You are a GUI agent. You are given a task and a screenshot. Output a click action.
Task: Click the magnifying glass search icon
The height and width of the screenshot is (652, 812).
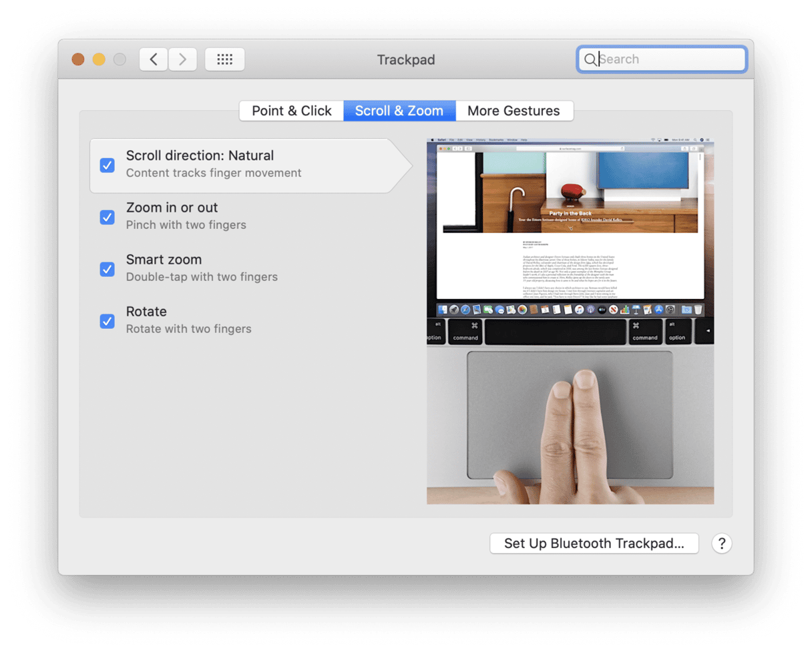pos(590,59)
